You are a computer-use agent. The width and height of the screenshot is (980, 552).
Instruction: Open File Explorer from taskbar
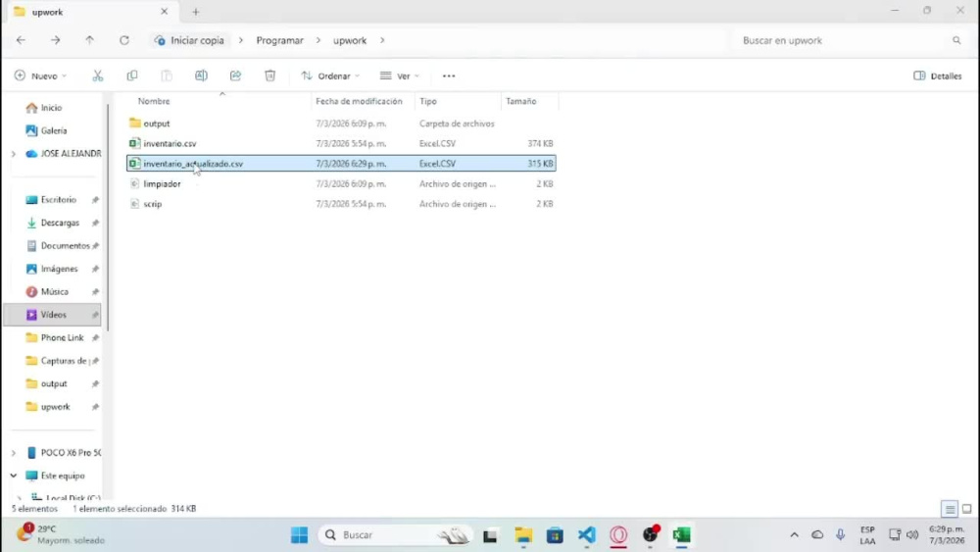pyautogui.click(x=523, y=535)
